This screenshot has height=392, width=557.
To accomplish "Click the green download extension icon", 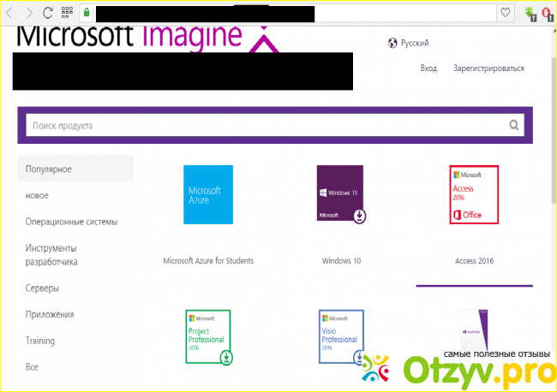I will coord(530,13).
